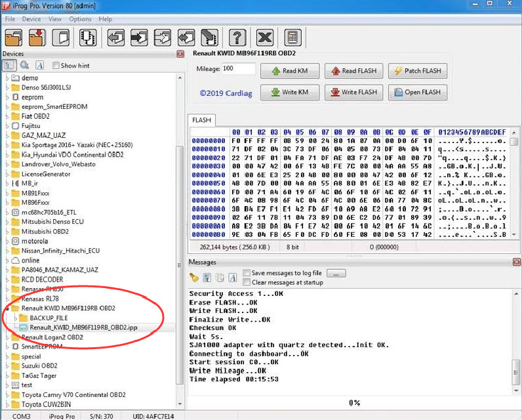The width and height of the screenshot is (522, 420).
Task: Click the search devices magnifier icon
Action: pos(24,65)
